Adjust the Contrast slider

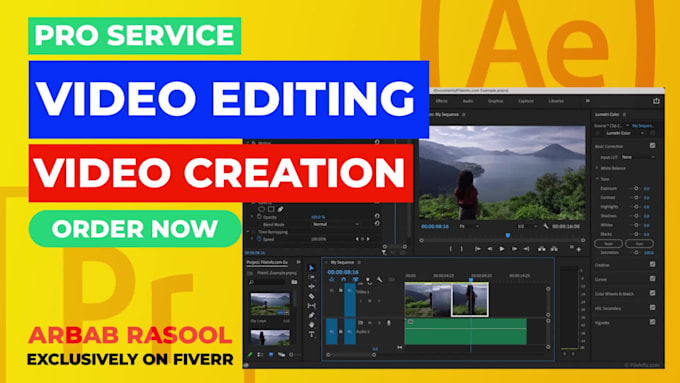click(636, 197)
